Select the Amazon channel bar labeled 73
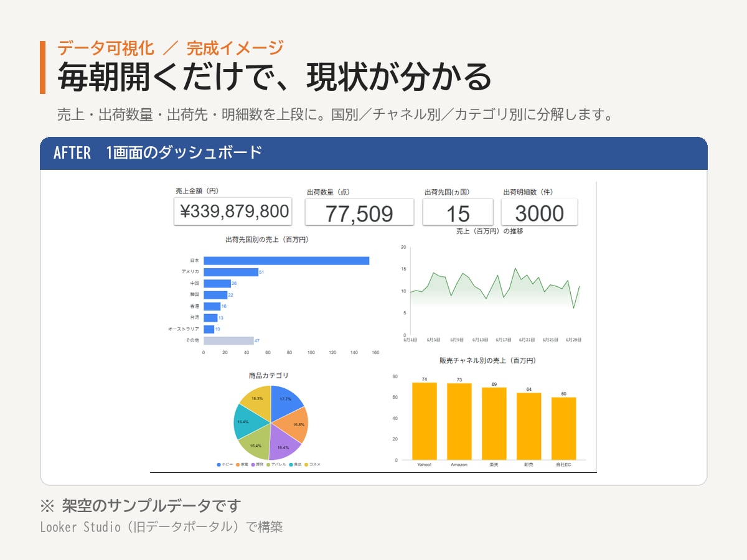The image size is (747, 560). pos(459,422)
